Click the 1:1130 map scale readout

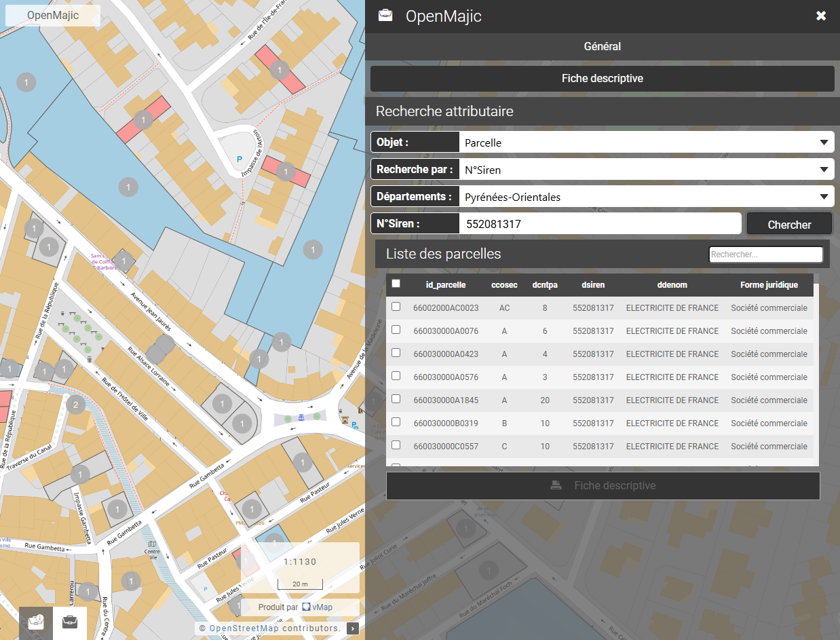coord(301,562)
